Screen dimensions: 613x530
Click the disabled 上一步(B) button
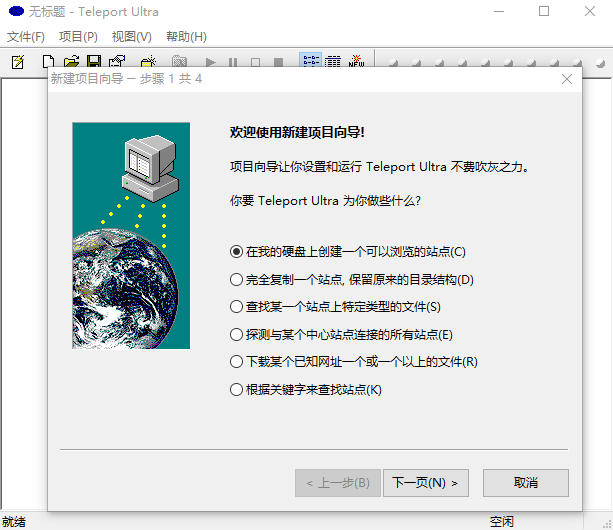coord(338,483)
